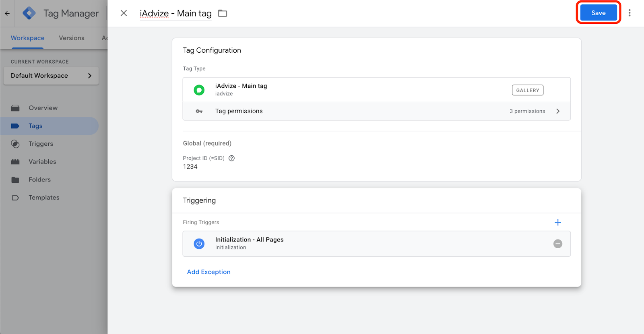The height and width of the screenshot is (334, 644).
Task: Open Variables in the sidebar
Action: point(42,162)
